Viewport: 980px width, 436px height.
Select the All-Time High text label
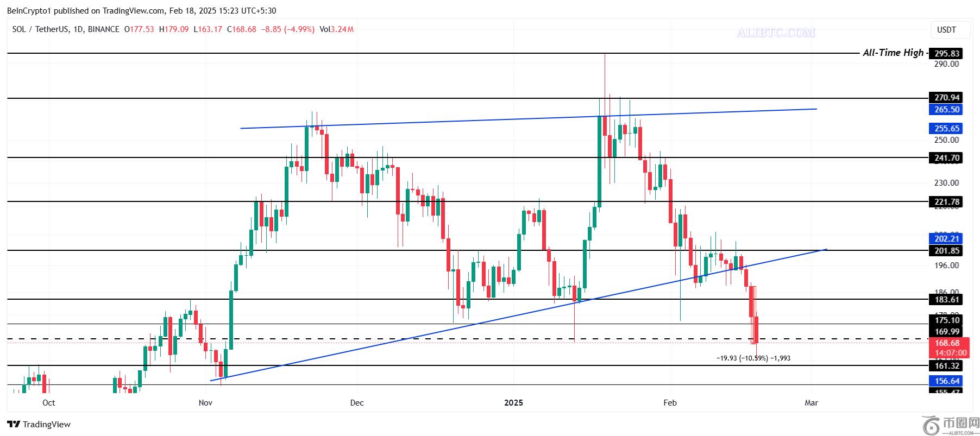coord(893,53)
